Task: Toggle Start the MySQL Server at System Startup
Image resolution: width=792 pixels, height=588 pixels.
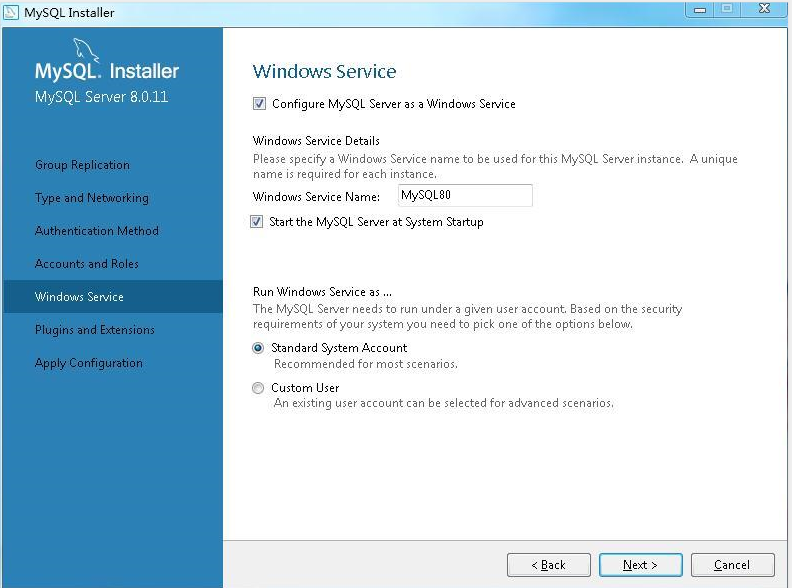Action: pos(257,222)
